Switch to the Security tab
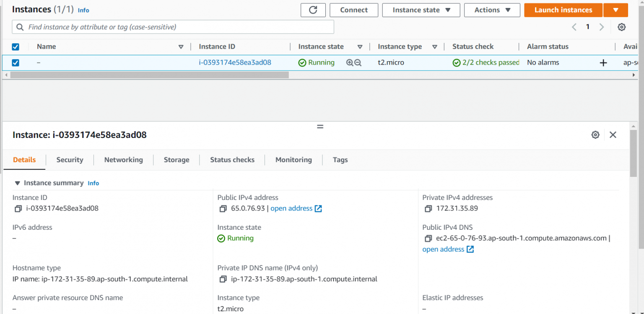The height and width of the screenshot is (314, 644). (x=70, y=160)
